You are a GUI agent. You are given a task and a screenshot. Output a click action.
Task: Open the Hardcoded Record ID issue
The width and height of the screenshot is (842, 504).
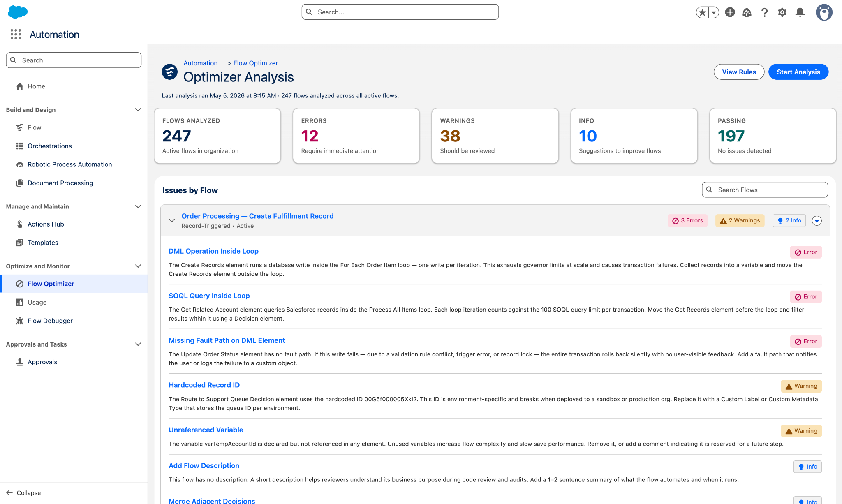(204, 385)
